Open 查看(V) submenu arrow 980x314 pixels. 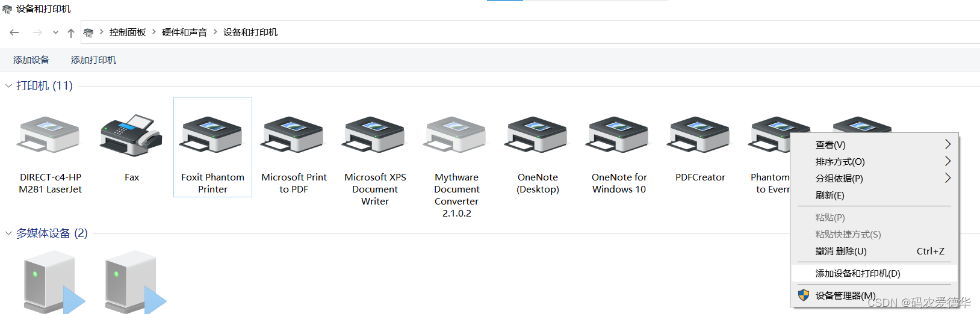click(947, 144)
